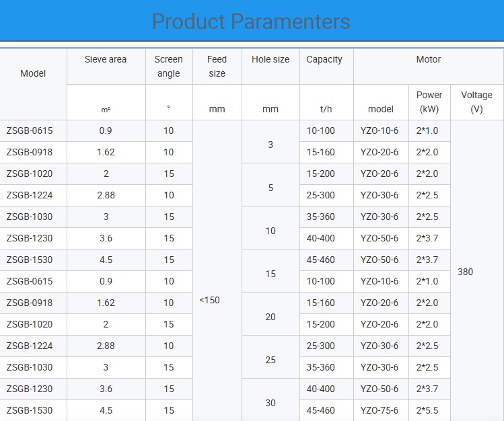
Task: Select the Model column header
Action: tap(33, 73)
